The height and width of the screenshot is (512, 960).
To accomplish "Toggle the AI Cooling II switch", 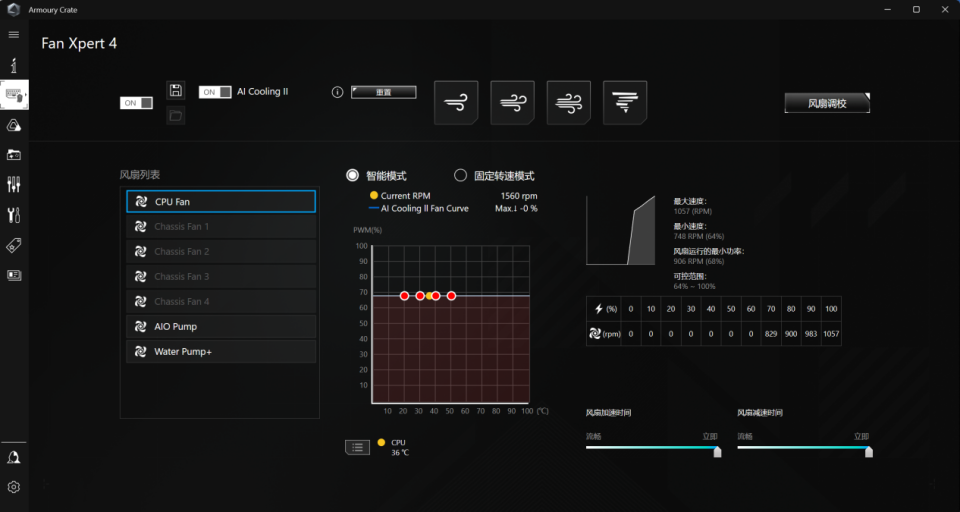I will (215, 92).
